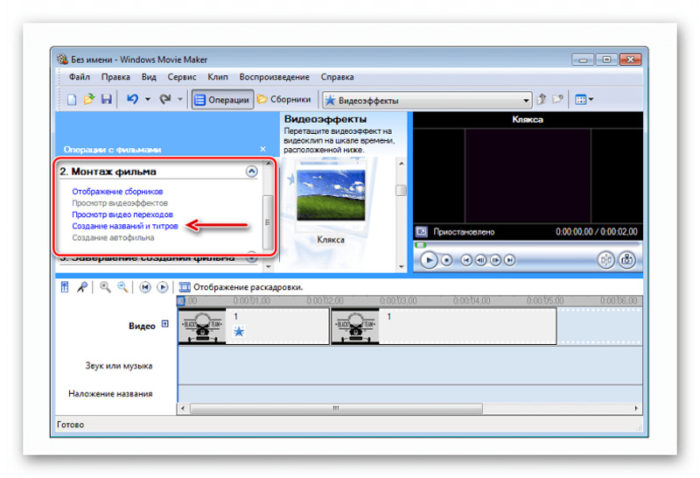Click the timeline scroll right arrow
Image resolution: width=700 pixels, height=478 pixels.
[x=636, y=408]
